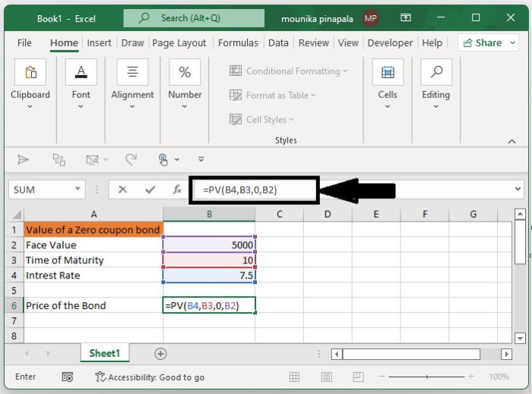Click the macro recording status bar icon
Image resolution: width=532 pixels, height=394 pixels.
[67, 377]
